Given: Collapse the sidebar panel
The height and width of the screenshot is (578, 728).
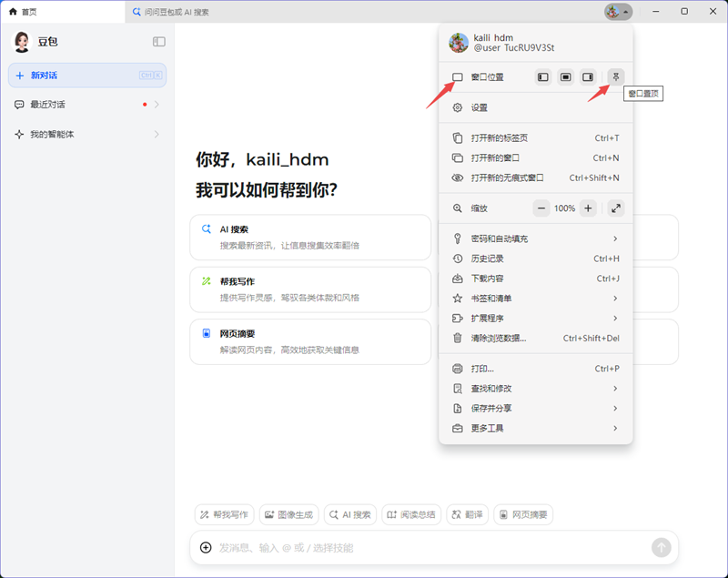Looking at the screenshot, I should 159,41.
